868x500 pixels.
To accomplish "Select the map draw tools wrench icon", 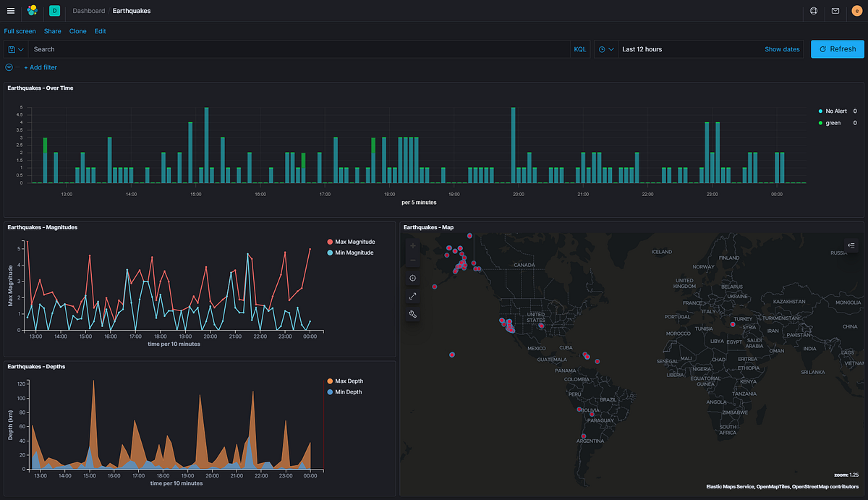I will tap(412, 314).
